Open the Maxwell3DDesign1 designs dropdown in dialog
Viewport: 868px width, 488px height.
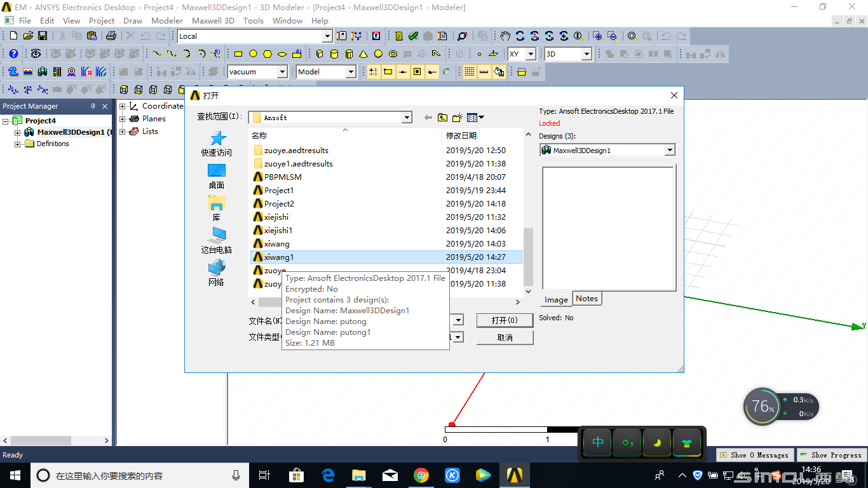pyautogui.click(x=670, y=151)
